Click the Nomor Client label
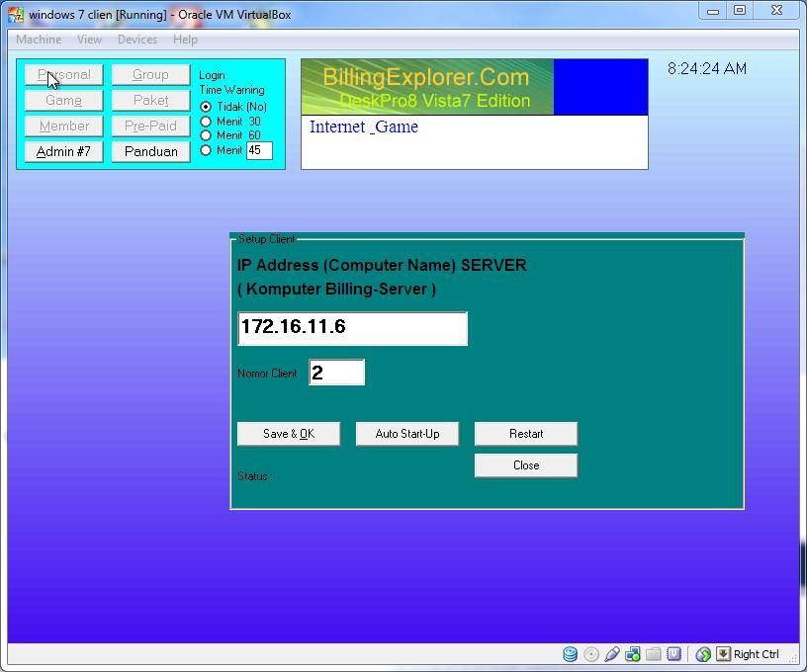The width and height of the screenshot is (807, 672). coord(267,374)
